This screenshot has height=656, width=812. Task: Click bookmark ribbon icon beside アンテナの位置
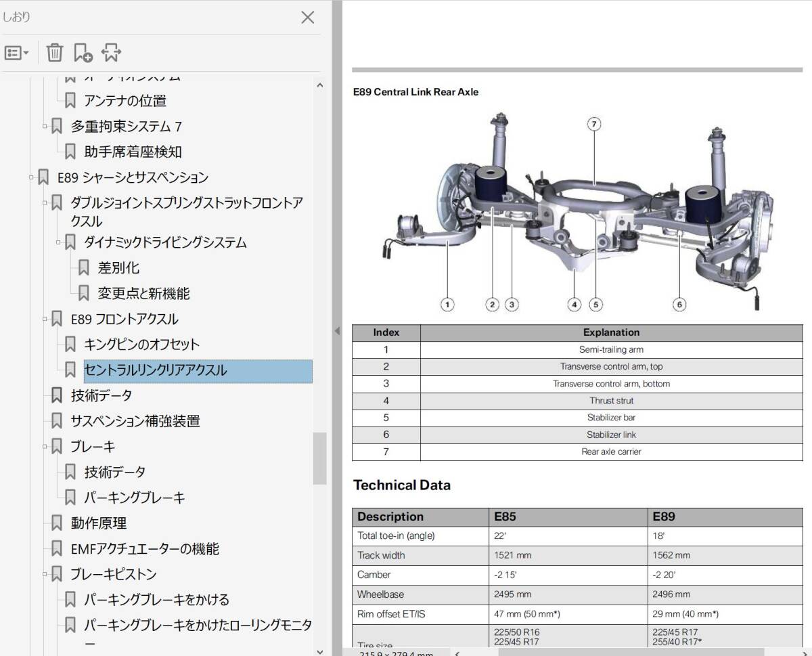point(70,101)
